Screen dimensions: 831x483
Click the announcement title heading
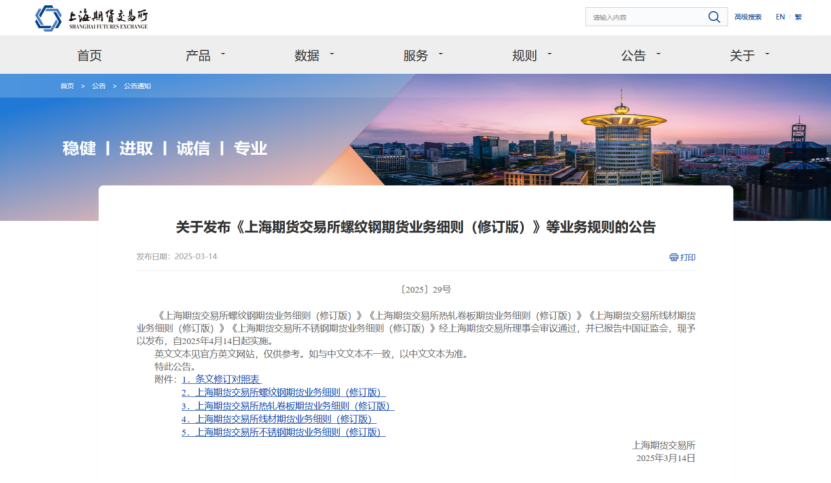click(x=416, y=227)
